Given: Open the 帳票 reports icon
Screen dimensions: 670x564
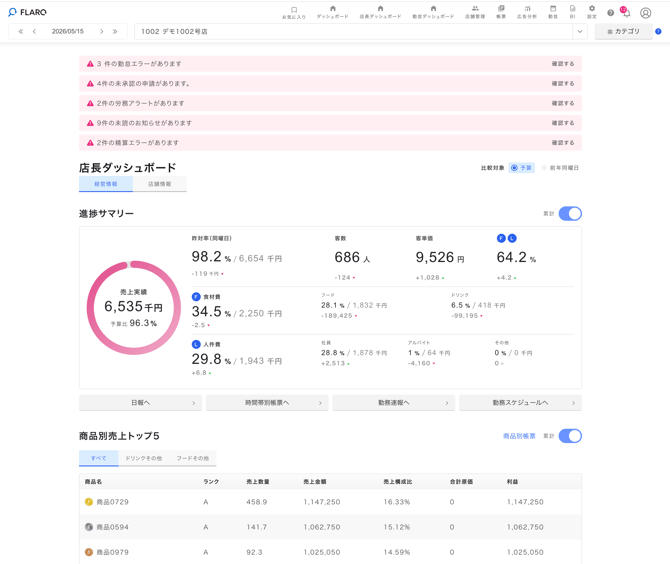Looking at the screenshot, I should tap(501, 9).
